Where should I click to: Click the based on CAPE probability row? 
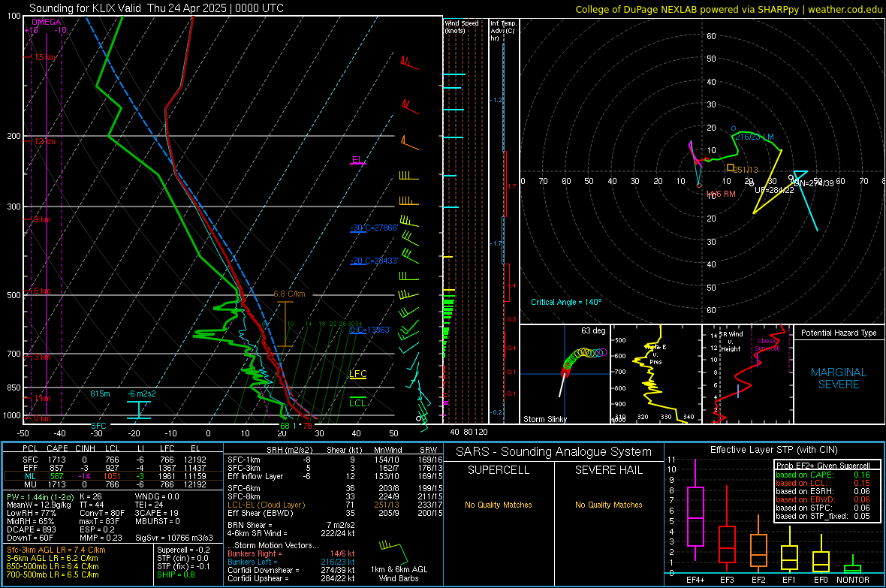click(823, 475)
